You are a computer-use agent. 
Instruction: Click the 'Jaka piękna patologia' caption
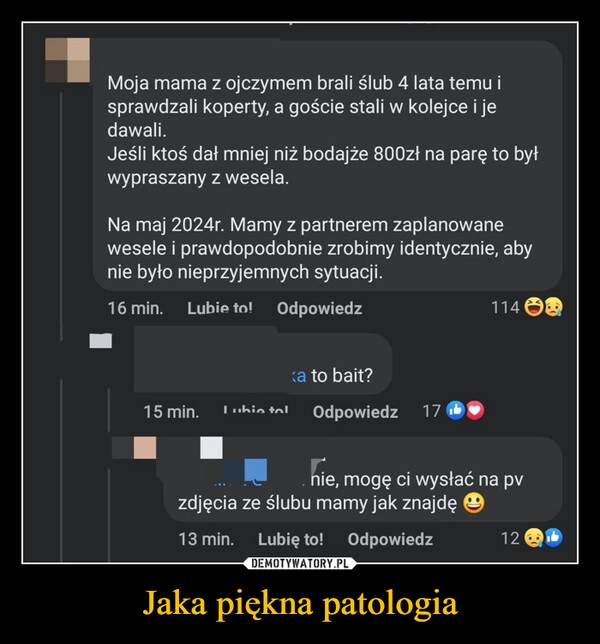pyautogui.click(x=300, y=604)
